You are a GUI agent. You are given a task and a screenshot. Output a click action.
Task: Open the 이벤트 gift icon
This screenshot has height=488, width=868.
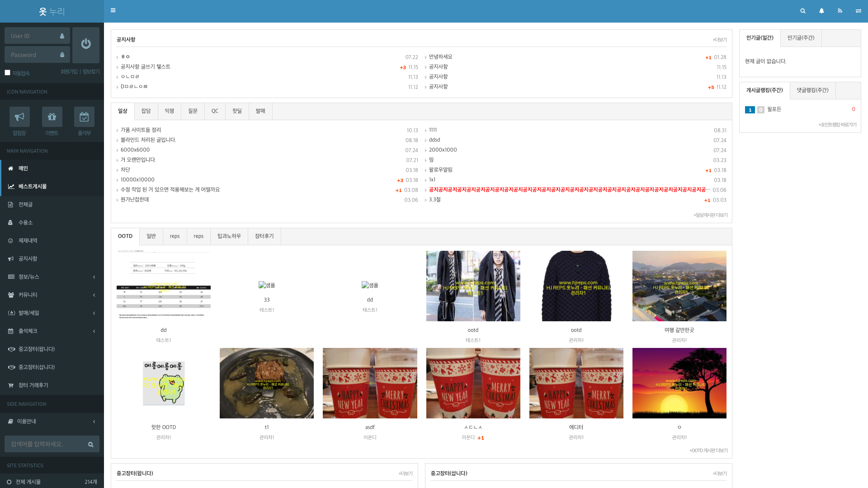tap(52, 117)
